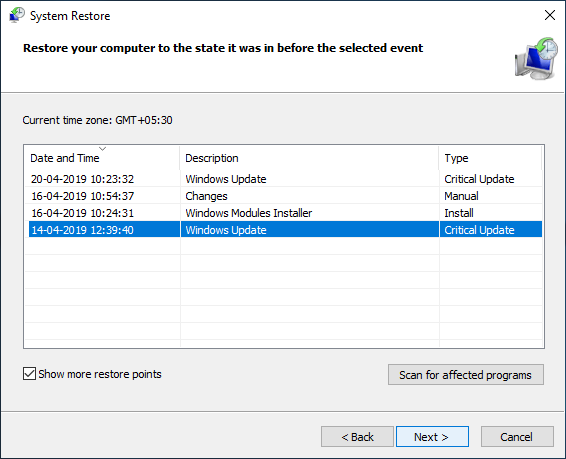Image resolution: width=566 pixels, height=459 pixels.
Task: Uncheck Show more restore points
Action: point(29,374)
